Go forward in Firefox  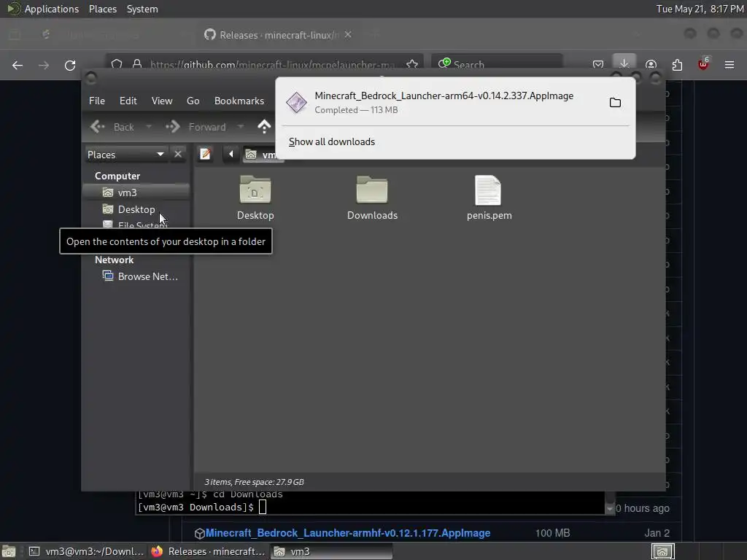point(44,65)
